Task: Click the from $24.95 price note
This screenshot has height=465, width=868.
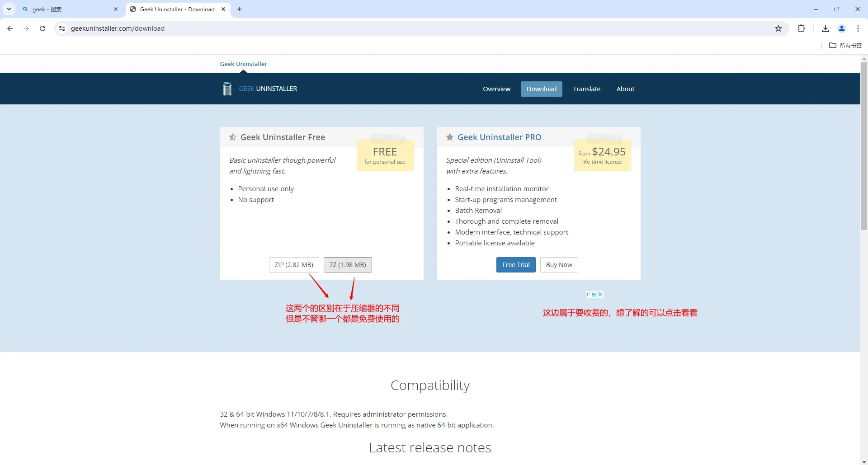Action: coord(602,155)
